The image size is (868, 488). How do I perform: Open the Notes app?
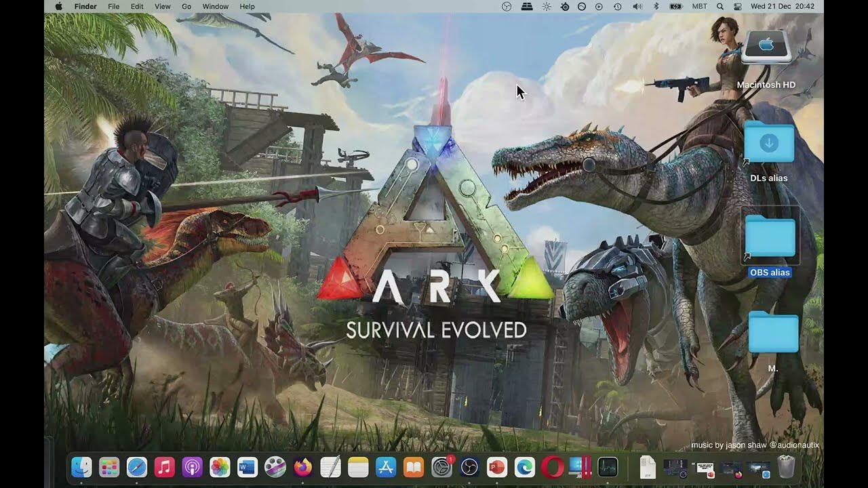pos(358,467)
